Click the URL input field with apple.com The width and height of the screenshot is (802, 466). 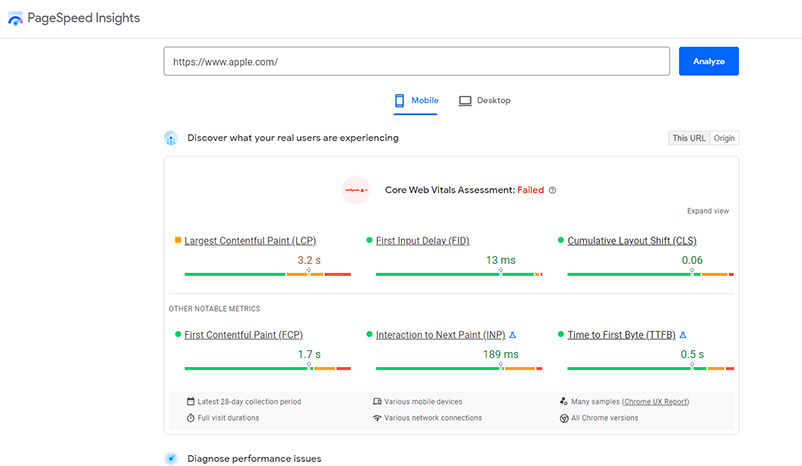tap(416, 61)
